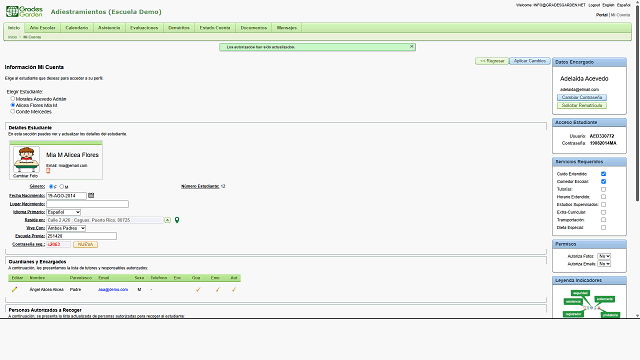Click Solicitar Rematrícula button
The height and width of the screenshot is (360, 640).
[x=582, y=105]
